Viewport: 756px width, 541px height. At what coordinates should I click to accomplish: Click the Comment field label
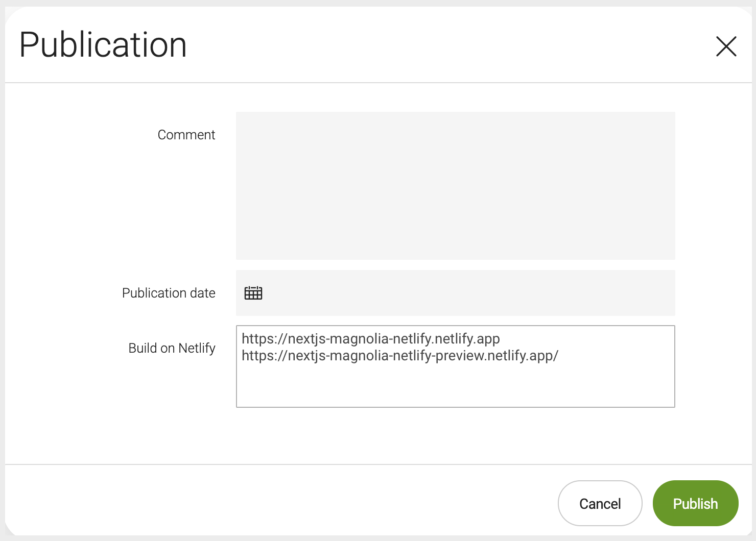pos(186,135)
